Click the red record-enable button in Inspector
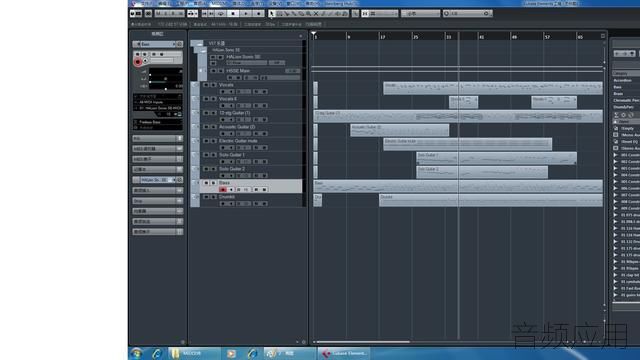Viewport: 640px width, 360px height. (138, 62)
